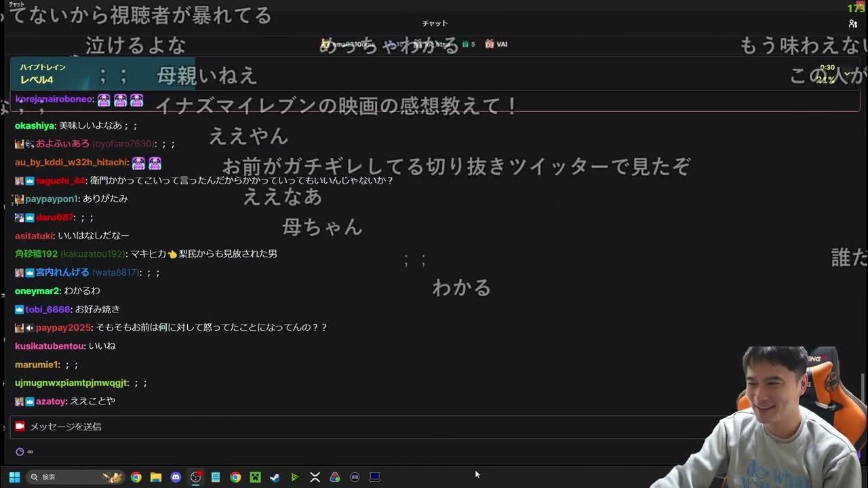
Task: Open the チャット tab header
Action: click(435, 23)
